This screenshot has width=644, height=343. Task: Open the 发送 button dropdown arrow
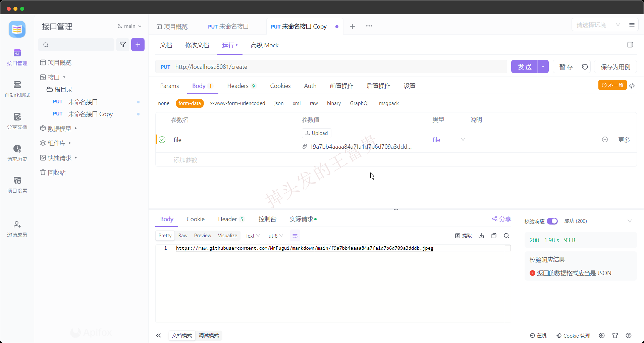(x=543, y=67)
